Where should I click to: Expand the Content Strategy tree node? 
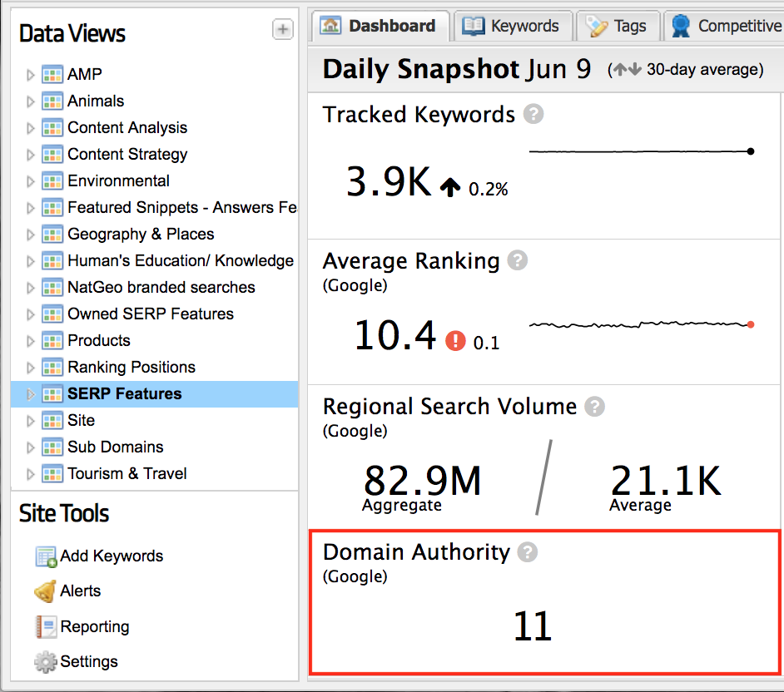pos(31,155)
